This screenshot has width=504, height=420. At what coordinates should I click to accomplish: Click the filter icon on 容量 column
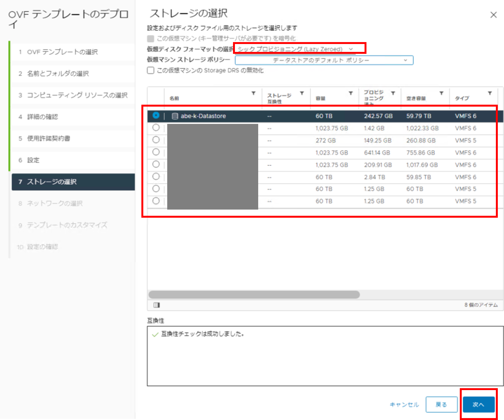[x=351, y=93]
